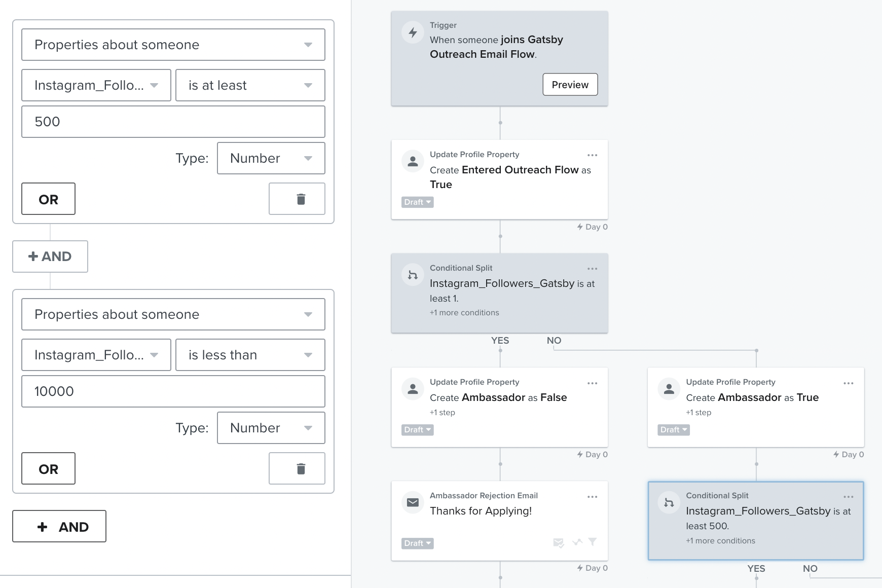Click 'Day 0' under Entered Outreach Flow card
The width and height of the screenshot is (882, 588).
[x=592, y=227]
